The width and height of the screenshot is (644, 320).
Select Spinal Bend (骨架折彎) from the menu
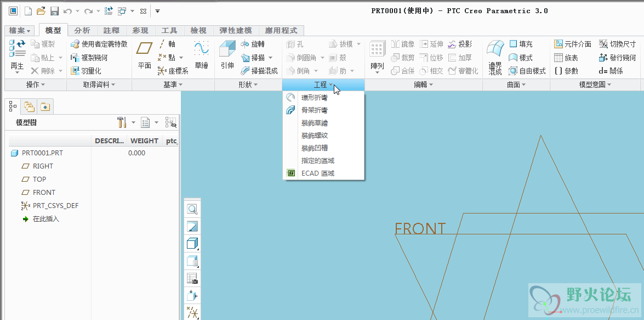click(x=323, y=110)
